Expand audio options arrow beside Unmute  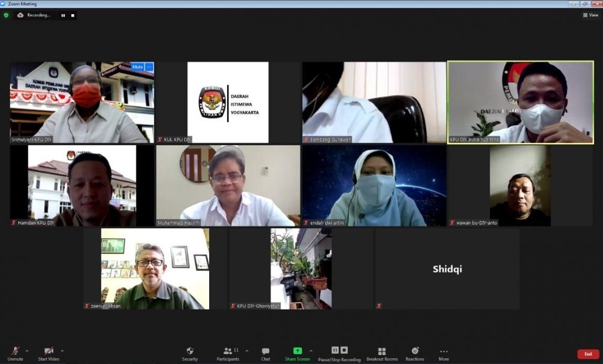[x=27, y=351]
